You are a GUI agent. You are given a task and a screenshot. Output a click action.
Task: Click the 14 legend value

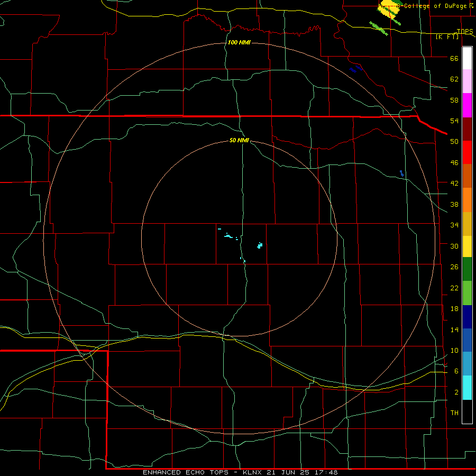[454, 329]
